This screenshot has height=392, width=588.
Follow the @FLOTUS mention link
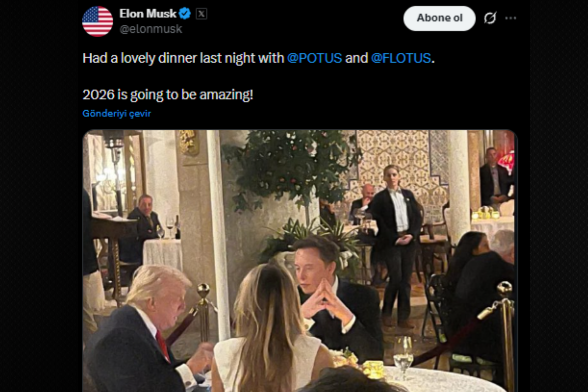[401, 58]
